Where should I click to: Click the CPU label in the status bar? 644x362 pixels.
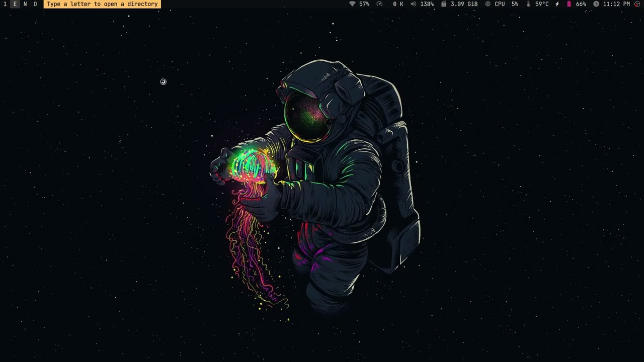click(500, 4)
